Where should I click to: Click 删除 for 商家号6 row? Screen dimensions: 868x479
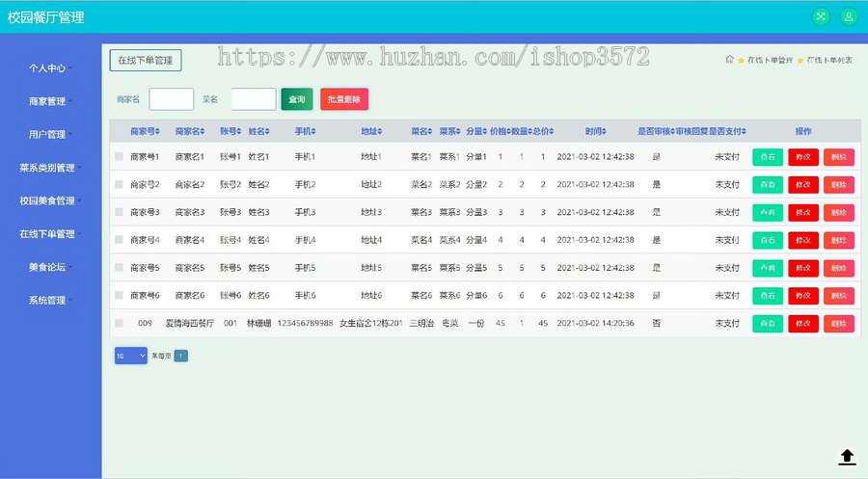pyautogui.click(x=839, y=295)
